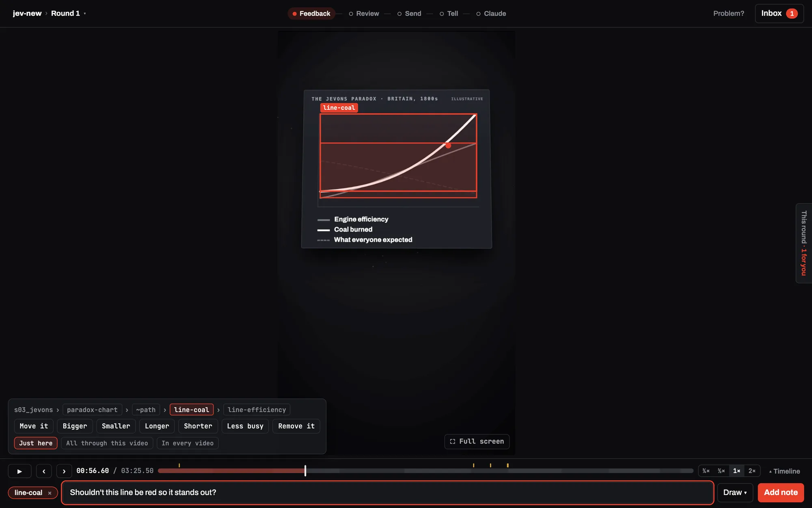Image resolution: width=812 pixels, height=508 pixels.
Task: Step back one frame with left chevron
Action: (x=44, y=471)
